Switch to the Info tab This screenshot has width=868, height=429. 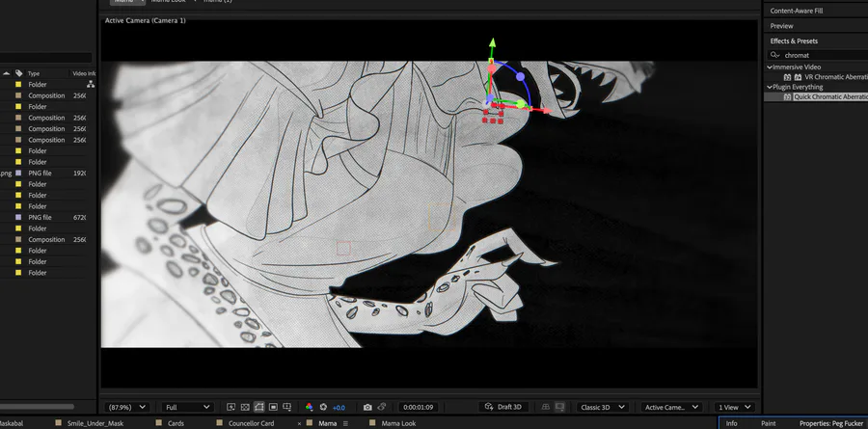[x=731, y=423]
